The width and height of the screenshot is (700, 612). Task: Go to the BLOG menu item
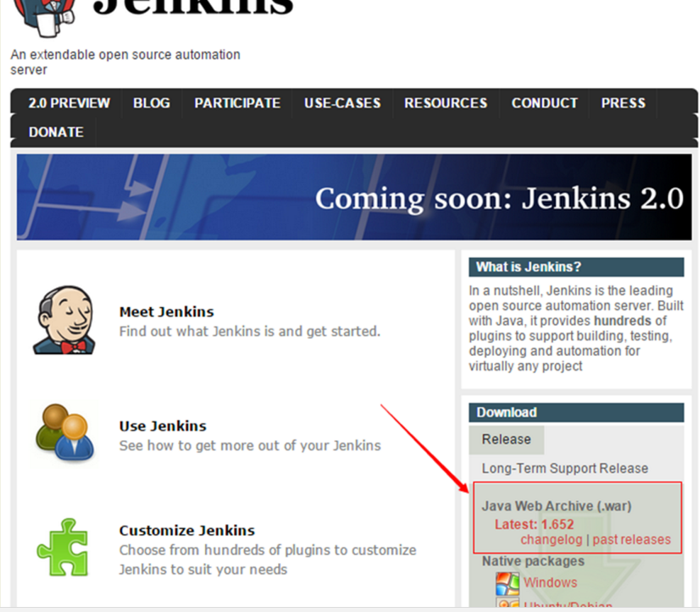[152, 103]
